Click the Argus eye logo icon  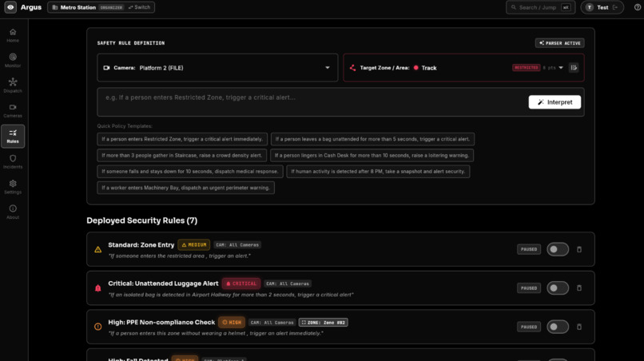(x=10, y=7)
